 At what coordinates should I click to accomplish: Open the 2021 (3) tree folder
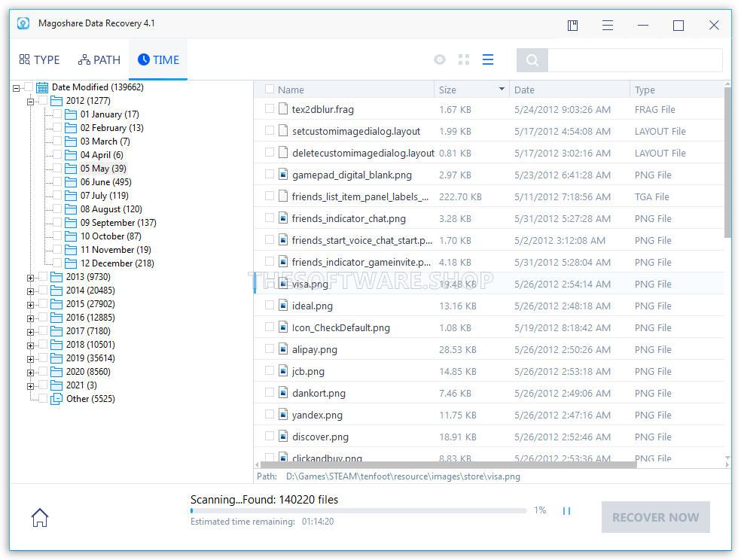click(81, 385)
